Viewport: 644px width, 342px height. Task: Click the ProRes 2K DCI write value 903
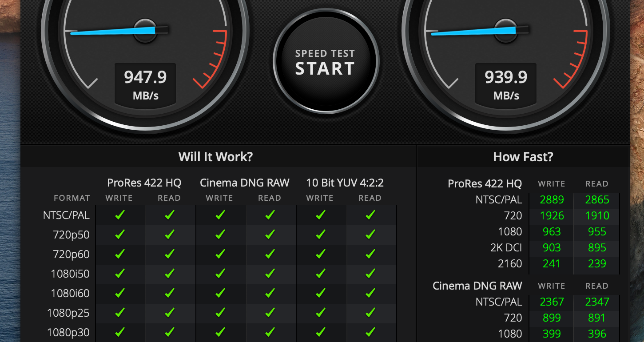[552, 248]
